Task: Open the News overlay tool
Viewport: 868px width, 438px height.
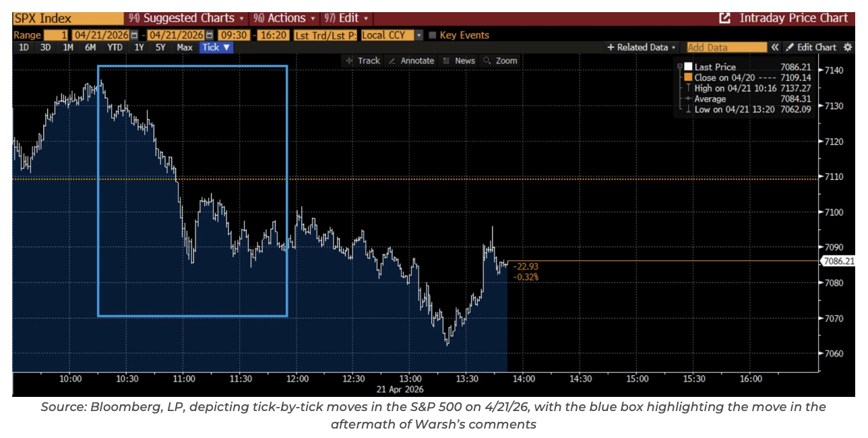Action: point(458,61)
